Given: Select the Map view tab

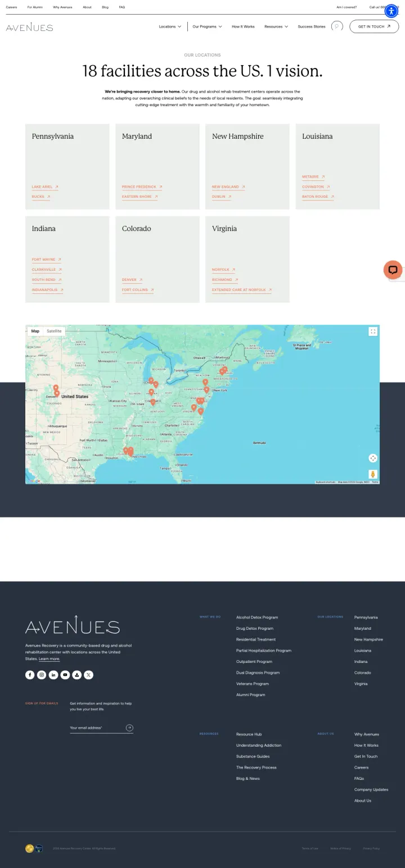Looking at the screenshot, I should click(x=35, y=331).
